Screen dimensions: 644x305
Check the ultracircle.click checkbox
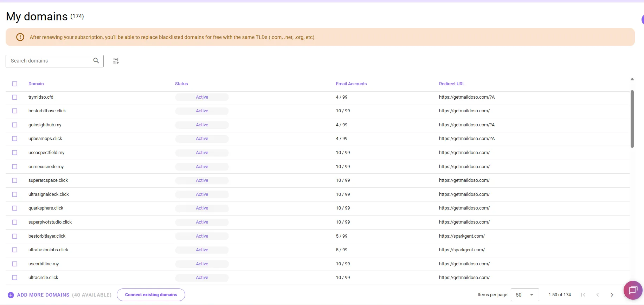click(x=14, y=278)
